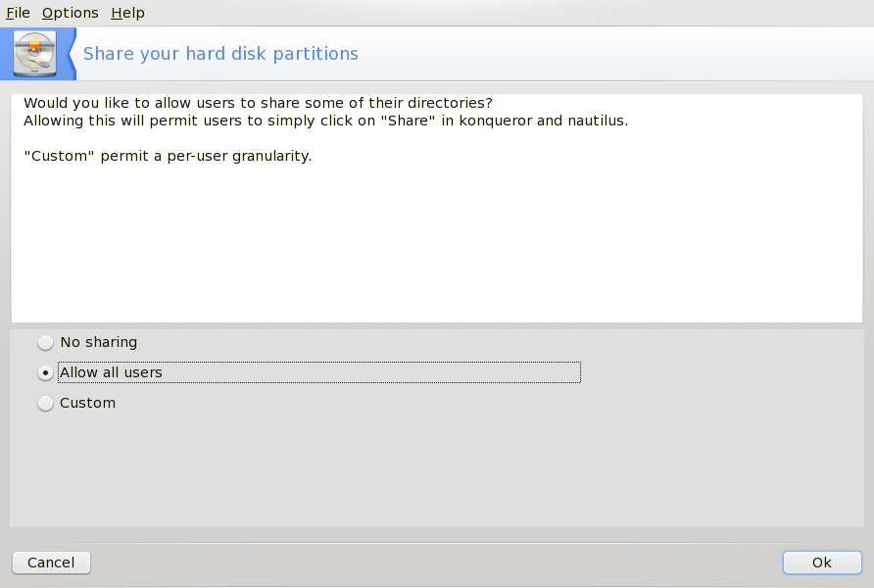The image size is (874, 588).
Task: Select the "No sharing" radio button
Action: click(x=45, y=343)
